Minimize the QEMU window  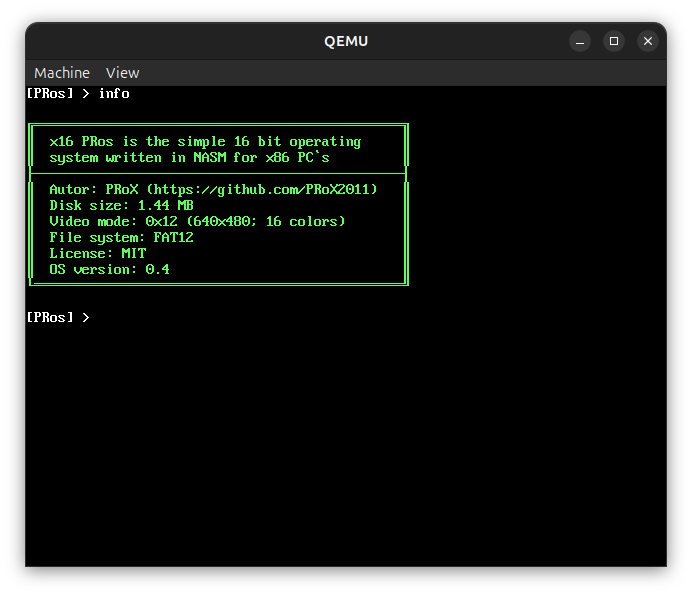580,41
